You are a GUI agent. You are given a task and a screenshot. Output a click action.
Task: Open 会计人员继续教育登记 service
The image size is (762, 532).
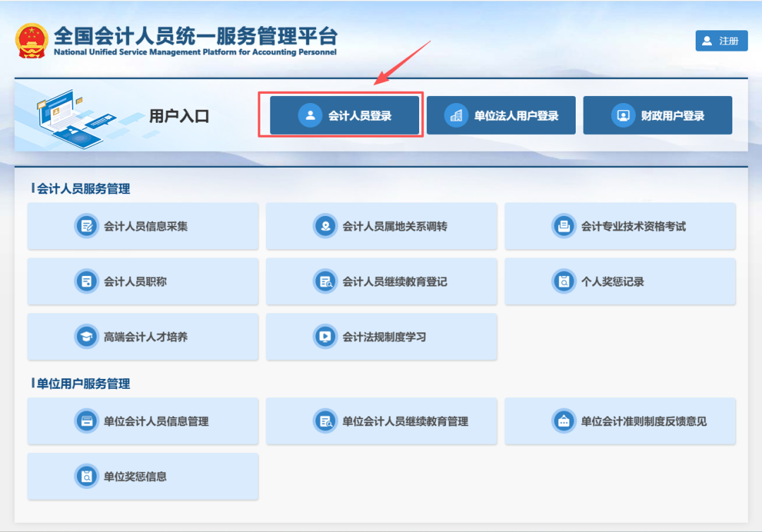coord(381,282)
